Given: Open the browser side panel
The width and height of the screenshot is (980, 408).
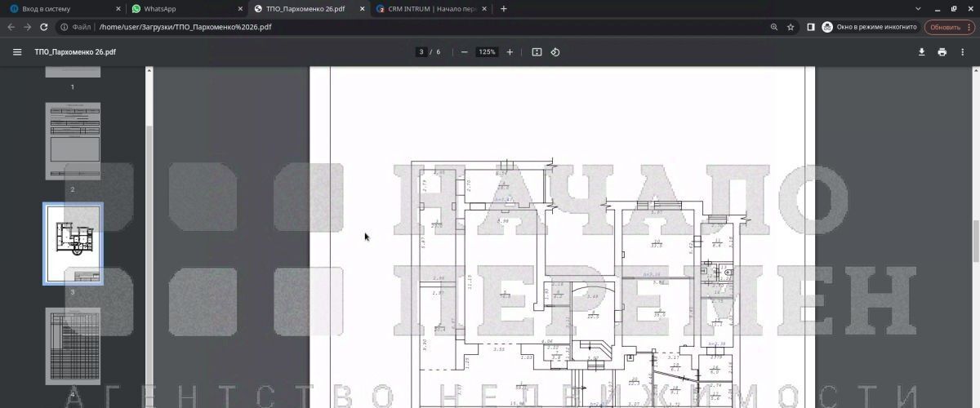Looking at the screenshot, I should click(811, 27).
